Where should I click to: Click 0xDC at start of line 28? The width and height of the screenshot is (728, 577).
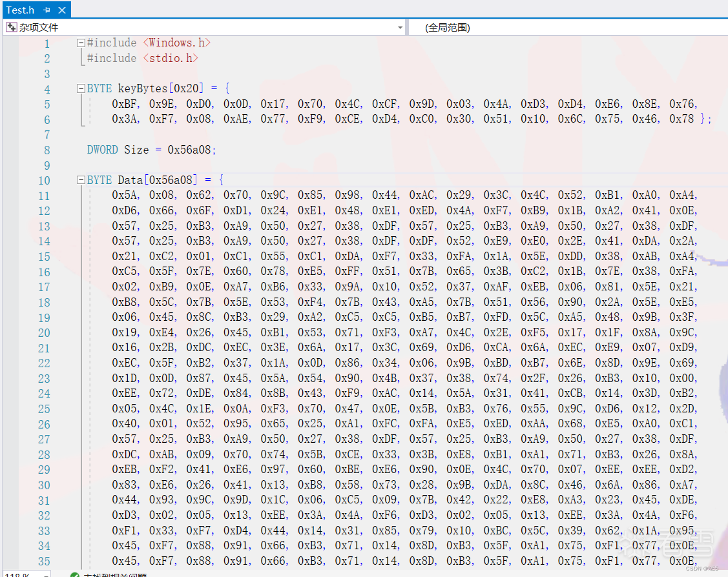[124, 454]
